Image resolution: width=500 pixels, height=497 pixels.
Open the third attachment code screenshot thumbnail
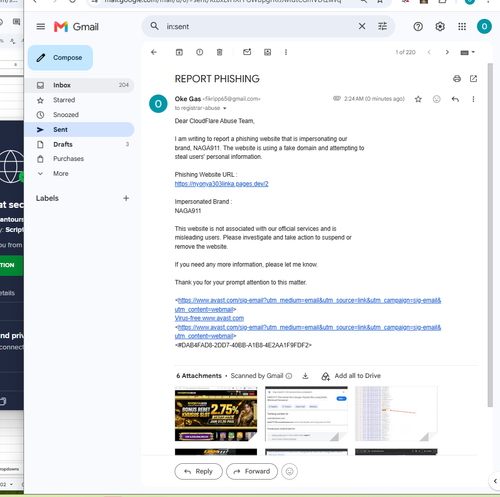click(396, 414)
